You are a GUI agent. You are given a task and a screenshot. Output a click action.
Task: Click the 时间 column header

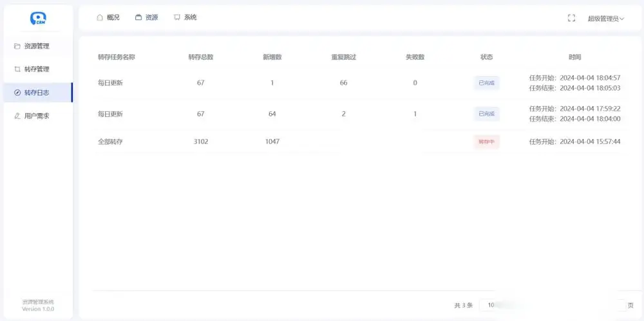575,57
